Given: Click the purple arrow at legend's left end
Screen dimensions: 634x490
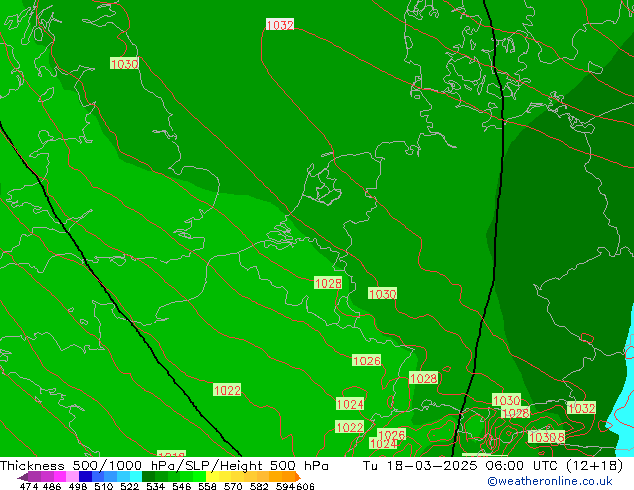Looking at the screenshot, I should pos(23,477).
